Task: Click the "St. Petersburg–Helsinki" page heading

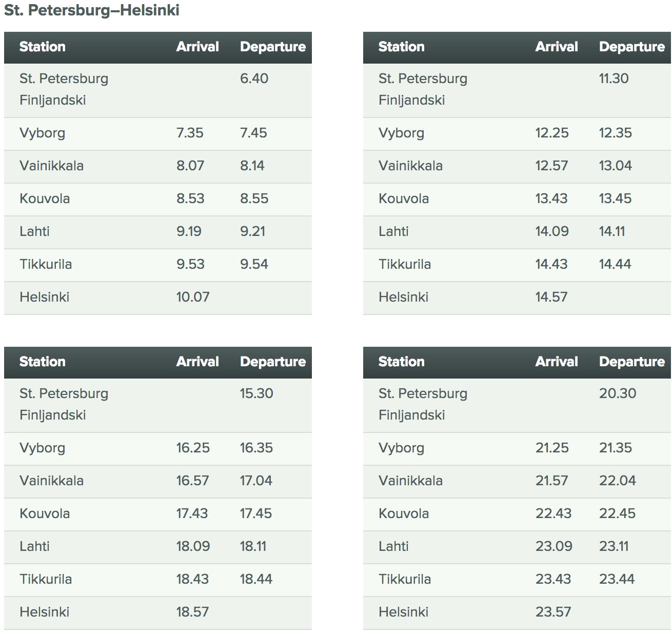Action: 92,11
